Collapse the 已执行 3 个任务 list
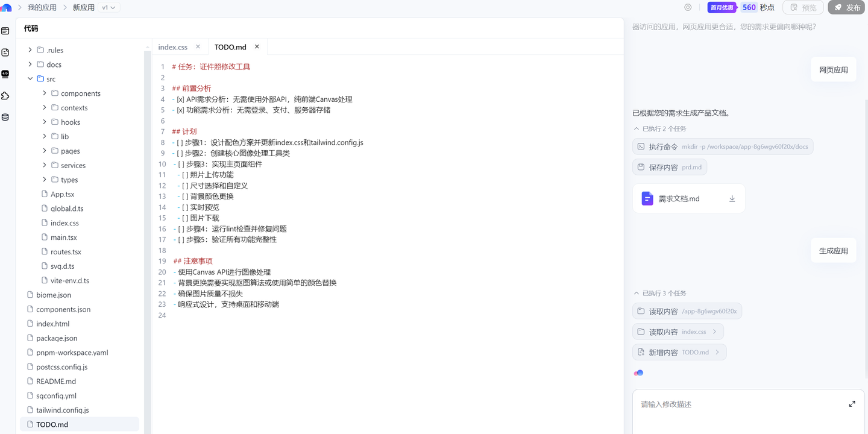This screenshot has width=868, height=434. pos(637,293)
